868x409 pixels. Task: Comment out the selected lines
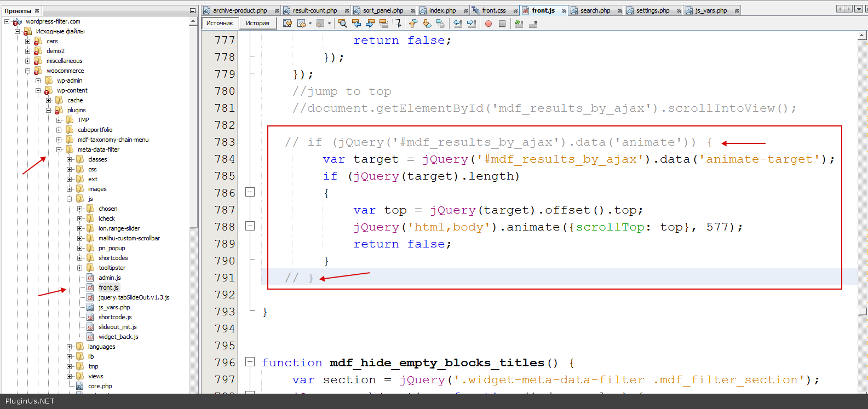click(519, 23)
